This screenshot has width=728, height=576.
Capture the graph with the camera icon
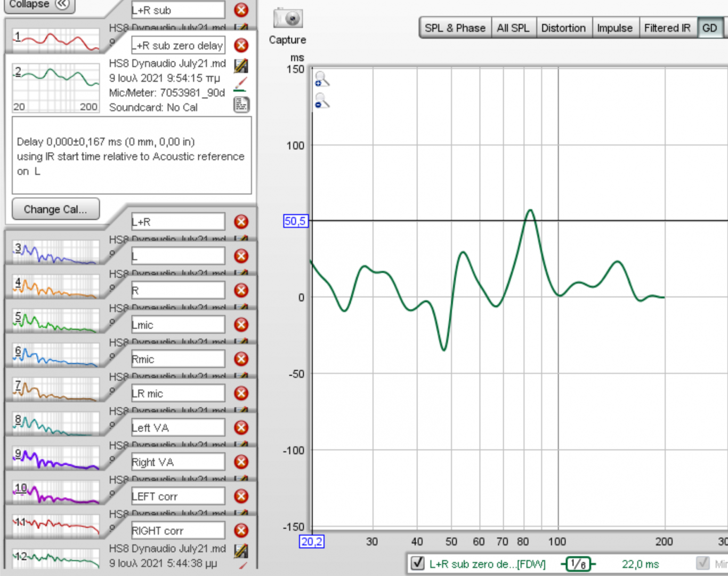[x=288, y=19]
